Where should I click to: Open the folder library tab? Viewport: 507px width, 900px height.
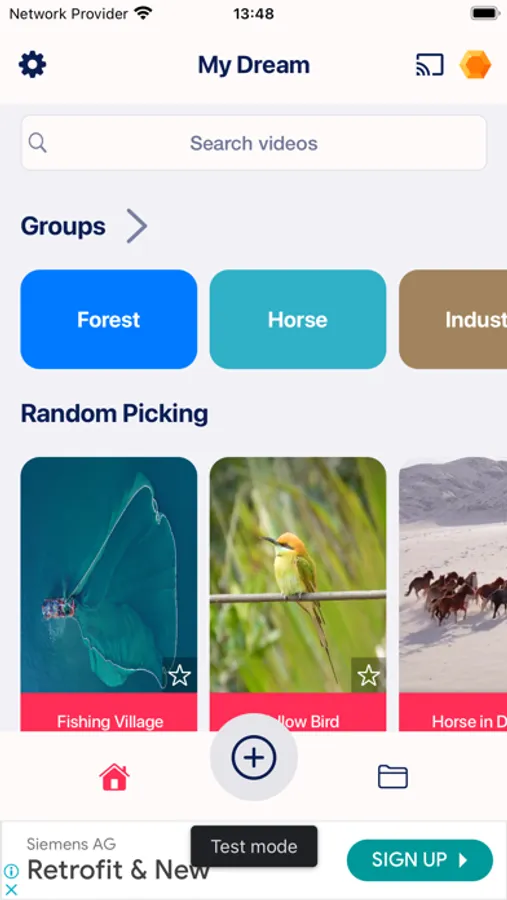pyautogui.click(x=393, y=777)
